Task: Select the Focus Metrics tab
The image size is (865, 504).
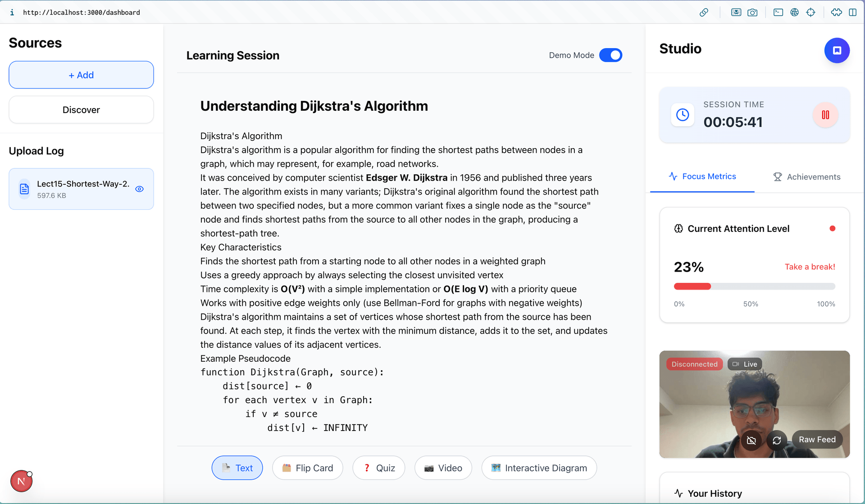Action: click(702, 177)
